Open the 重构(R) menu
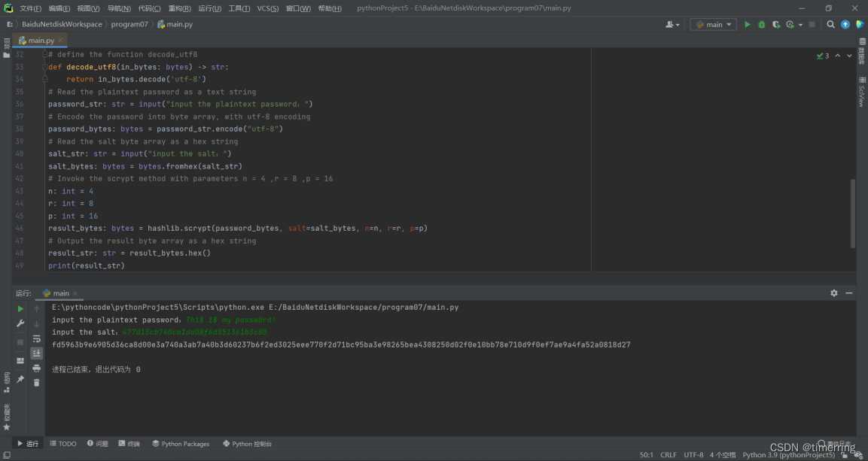Image resolution: width=868 pixels, height=461 pixels. (180, 8)
